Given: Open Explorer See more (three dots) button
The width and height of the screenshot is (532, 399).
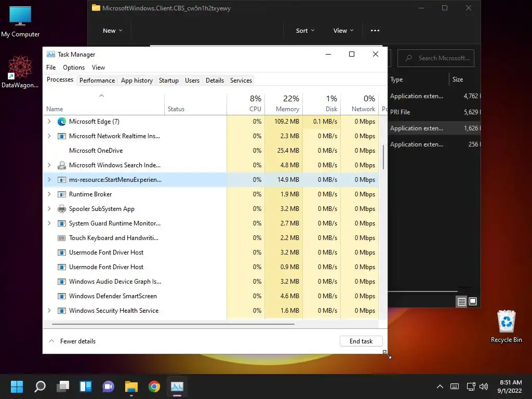Looking at the screenshot, I should [x=375, y=31].
